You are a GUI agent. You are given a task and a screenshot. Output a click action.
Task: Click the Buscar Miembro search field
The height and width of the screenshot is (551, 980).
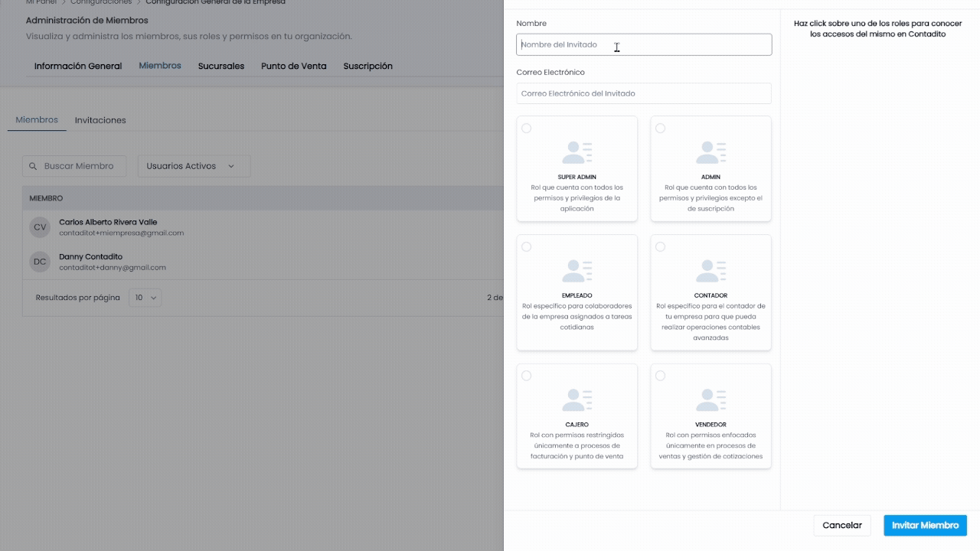(x=74, y=166)
